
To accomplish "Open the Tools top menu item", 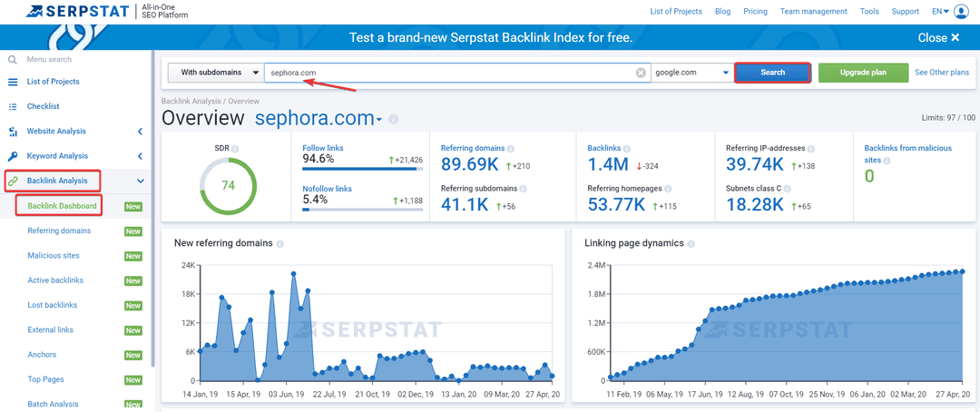I will click(869, 11).
